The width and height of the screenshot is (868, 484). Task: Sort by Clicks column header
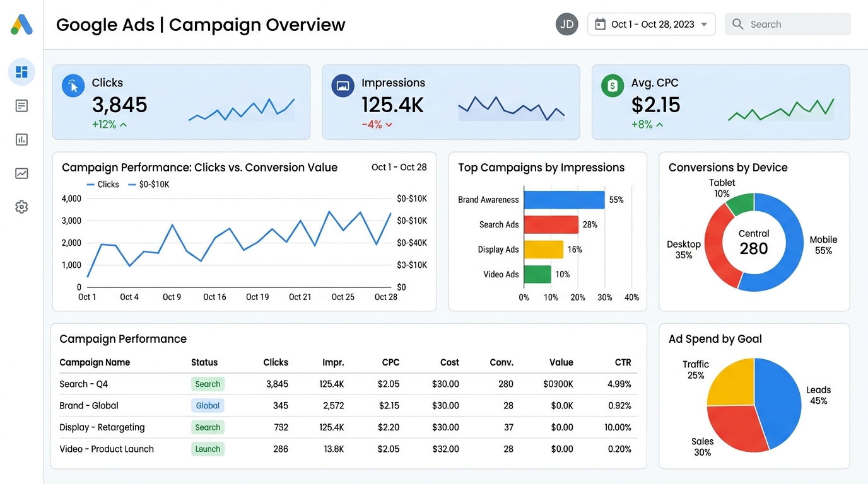tap(276, 362)
